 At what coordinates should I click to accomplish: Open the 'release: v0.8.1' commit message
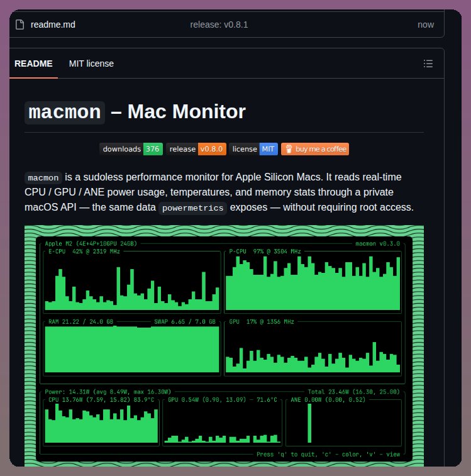pyautogui.click(x=219, y=25)
